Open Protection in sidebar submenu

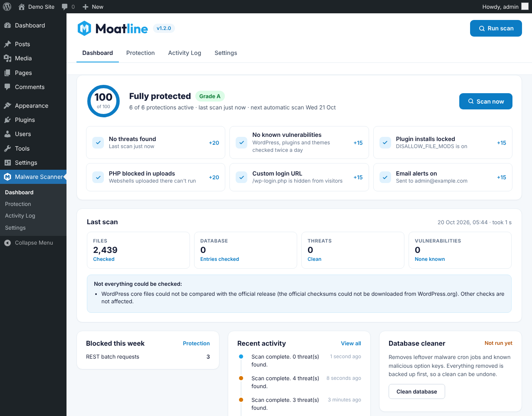click(18, 204)
